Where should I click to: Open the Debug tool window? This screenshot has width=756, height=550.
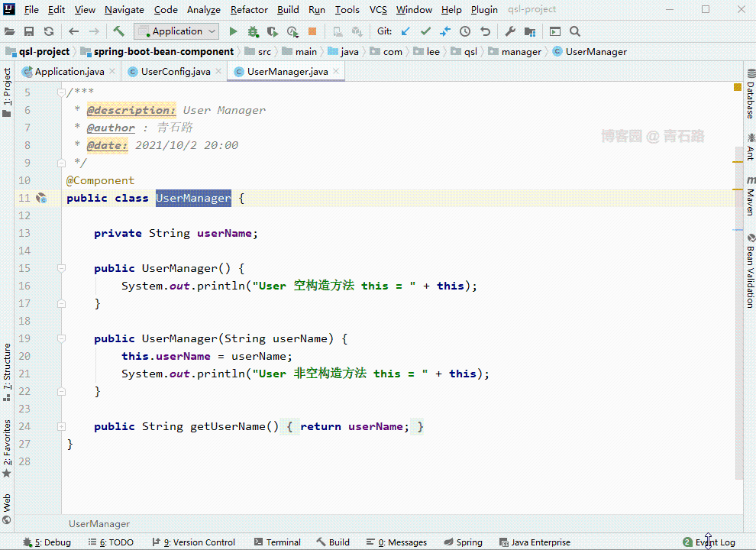point(47,542)
